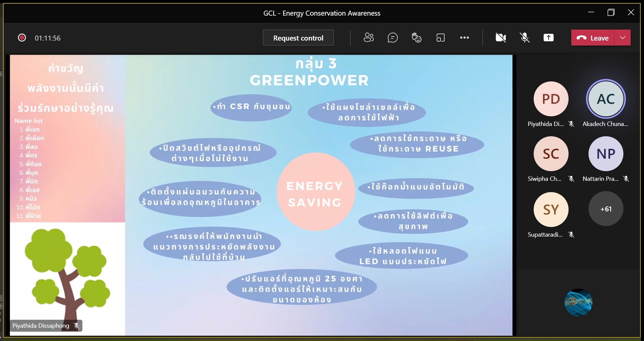This screenshot has height=341, width=644.
Task: Show the +61 additional participants
Action: click(606, 209)
